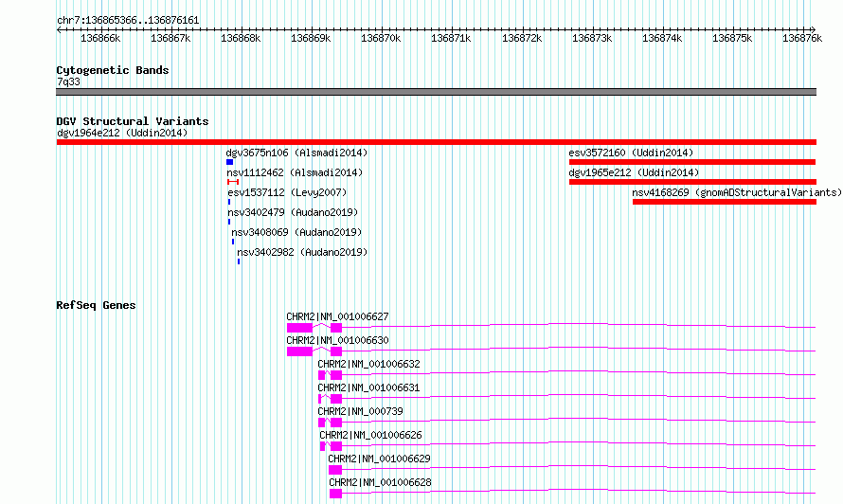Open the CHRM2|NM_001006631 transcript label
This screenshot has height=504, width=843.
pos(368,387)
